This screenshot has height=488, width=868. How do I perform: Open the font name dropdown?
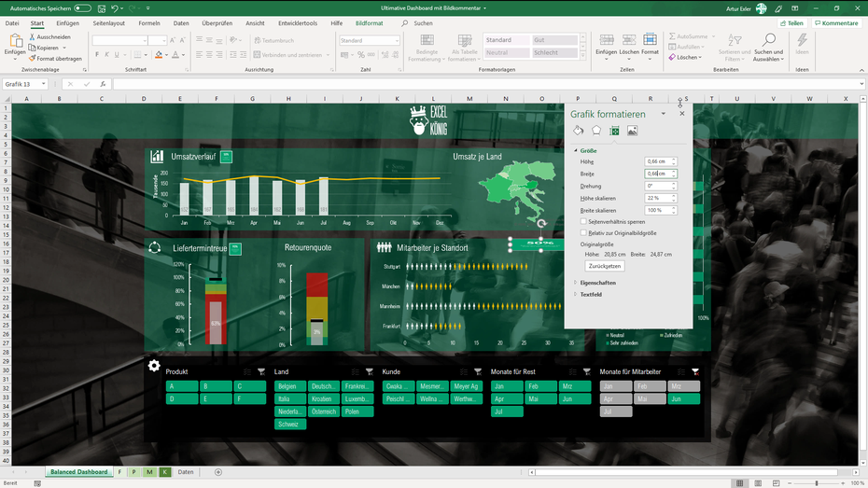(x=145, y=40)
